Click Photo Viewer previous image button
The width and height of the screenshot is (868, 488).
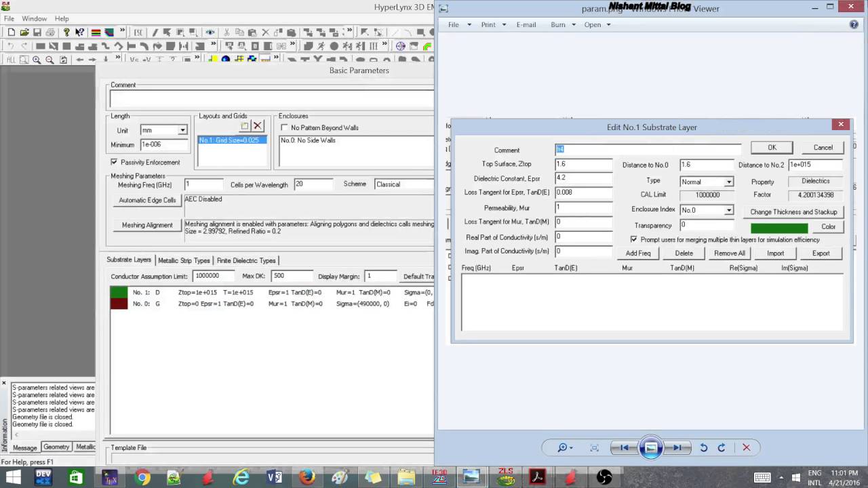[625, 447]
